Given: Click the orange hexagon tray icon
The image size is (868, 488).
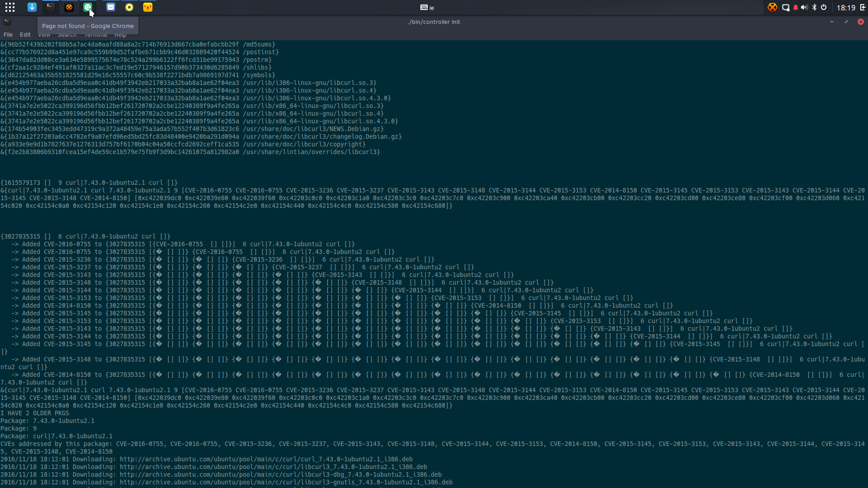Looking at the screenshot, I should tap(773, 7).
